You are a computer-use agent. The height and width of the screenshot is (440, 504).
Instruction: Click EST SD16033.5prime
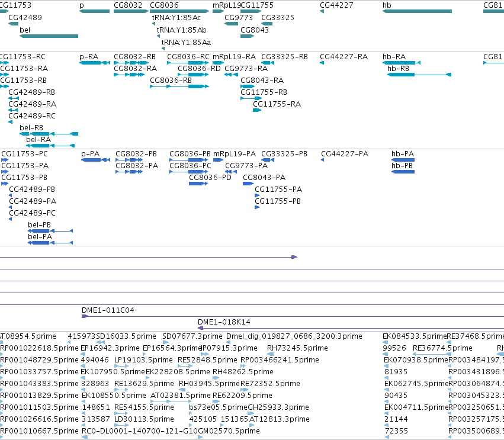126,336
